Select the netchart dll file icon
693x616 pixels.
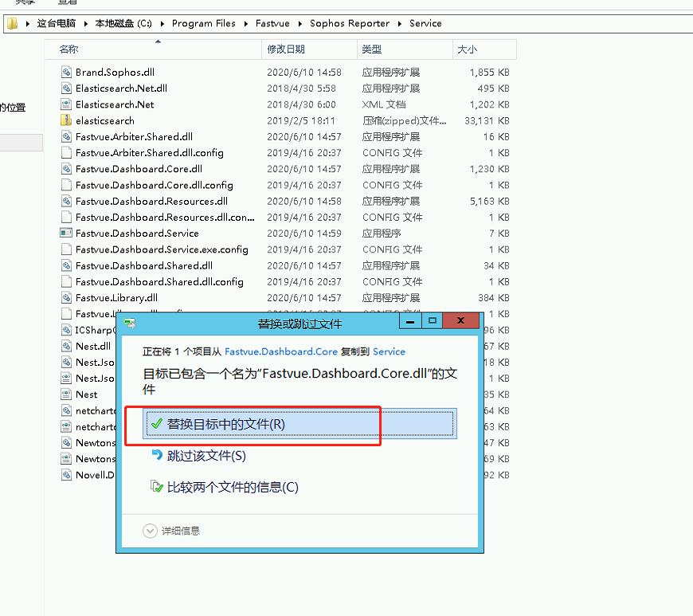click(66, 410)
